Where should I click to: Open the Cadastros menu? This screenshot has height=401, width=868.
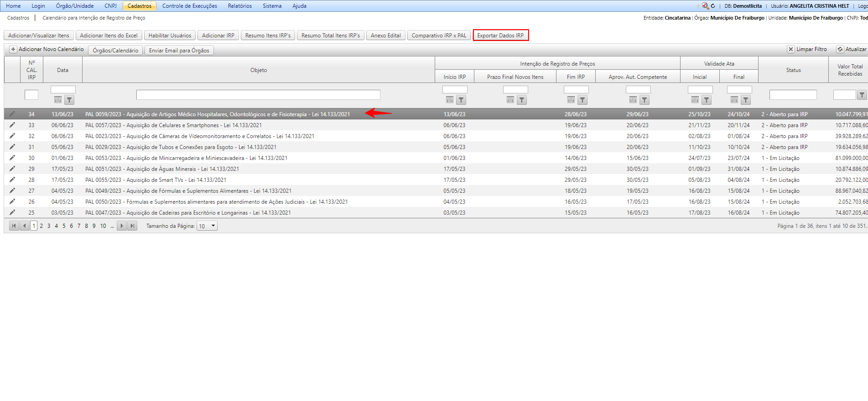140,6
